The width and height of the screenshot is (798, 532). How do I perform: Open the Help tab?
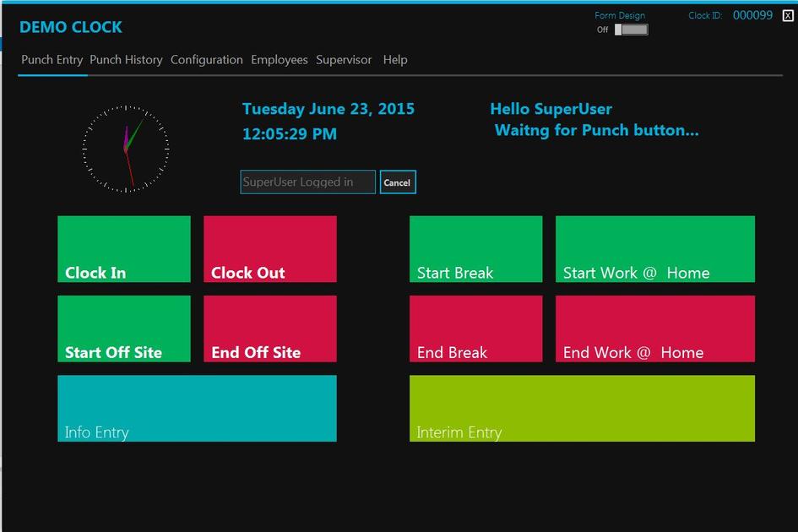pos(395,60)
